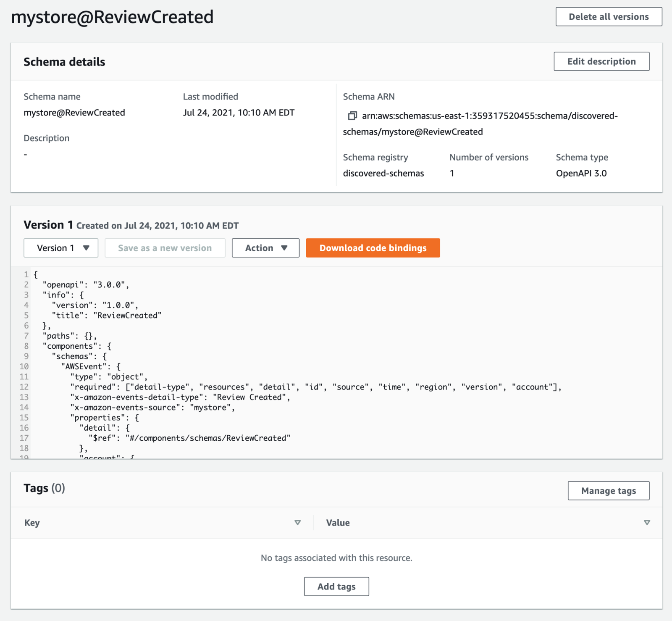Screen dimensions: 672x621
Task: Select the schema name value mystore@ReviewCreated
Action: coord(74,113)
